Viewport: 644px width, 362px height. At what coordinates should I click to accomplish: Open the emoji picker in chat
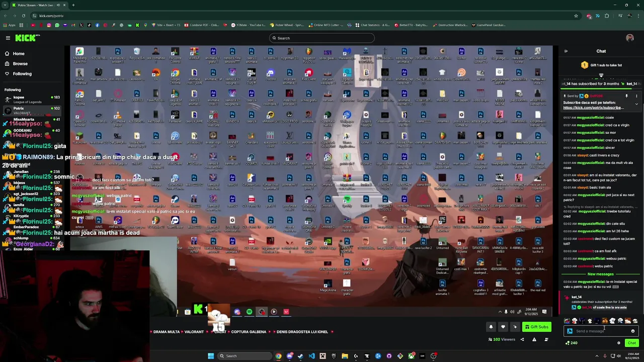pos(633,331)
